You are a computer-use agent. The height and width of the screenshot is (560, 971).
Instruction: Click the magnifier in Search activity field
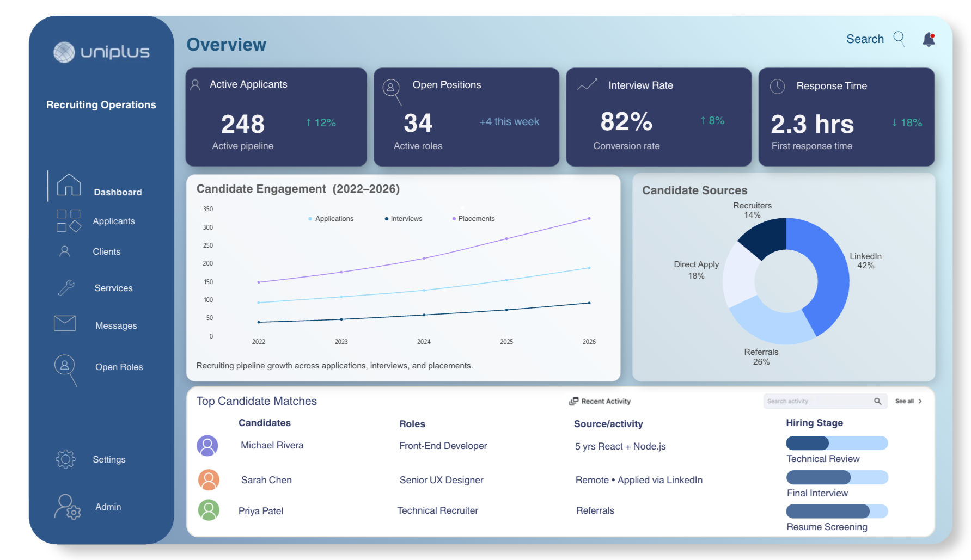tap(877, 401)
